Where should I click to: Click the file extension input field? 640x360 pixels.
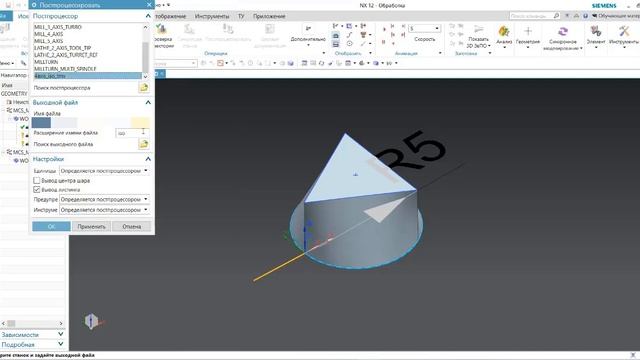click(x=132, y=133)
